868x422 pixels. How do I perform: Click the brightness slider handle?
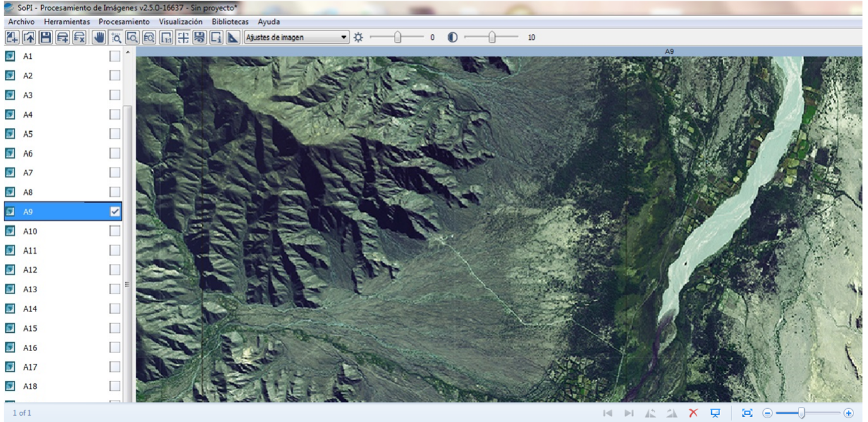[x=397, y=37]
